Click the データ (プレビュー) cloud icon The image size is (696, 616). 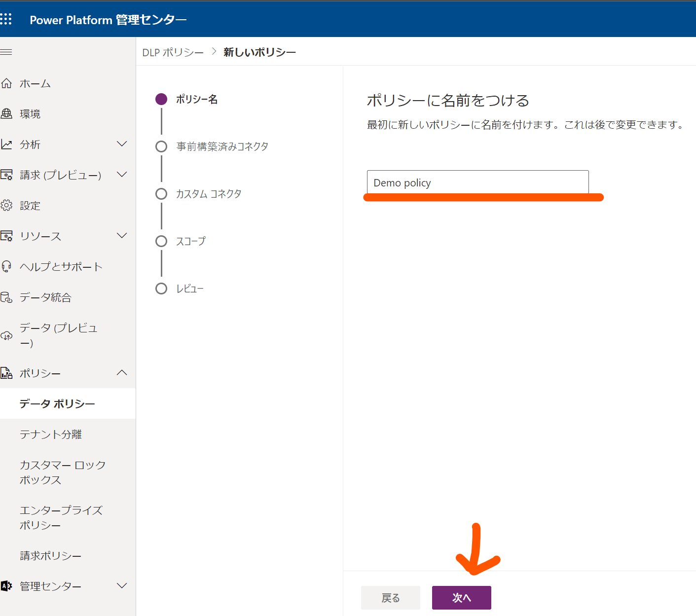coord(7,335)
